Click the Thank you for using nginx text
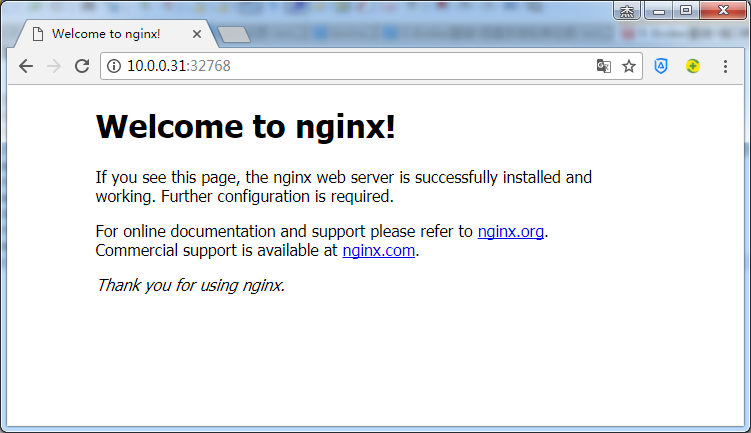The image size is (751, 433). [x=191, y=285]
